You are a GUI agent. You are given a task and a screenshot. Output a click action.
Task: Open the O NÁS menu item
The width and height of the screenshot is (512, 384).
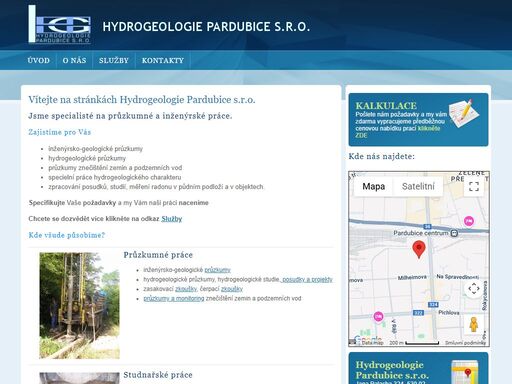[x=74, y=60]
